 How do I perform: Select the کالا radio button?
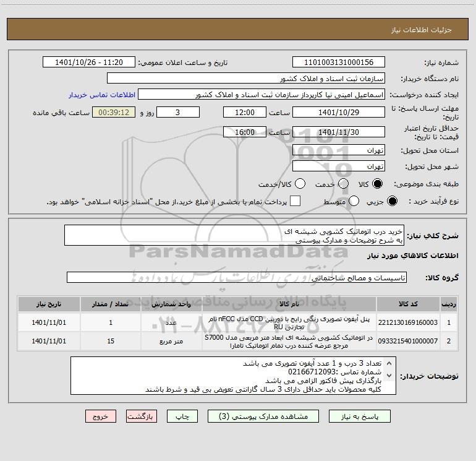click(x=377, y=184)
